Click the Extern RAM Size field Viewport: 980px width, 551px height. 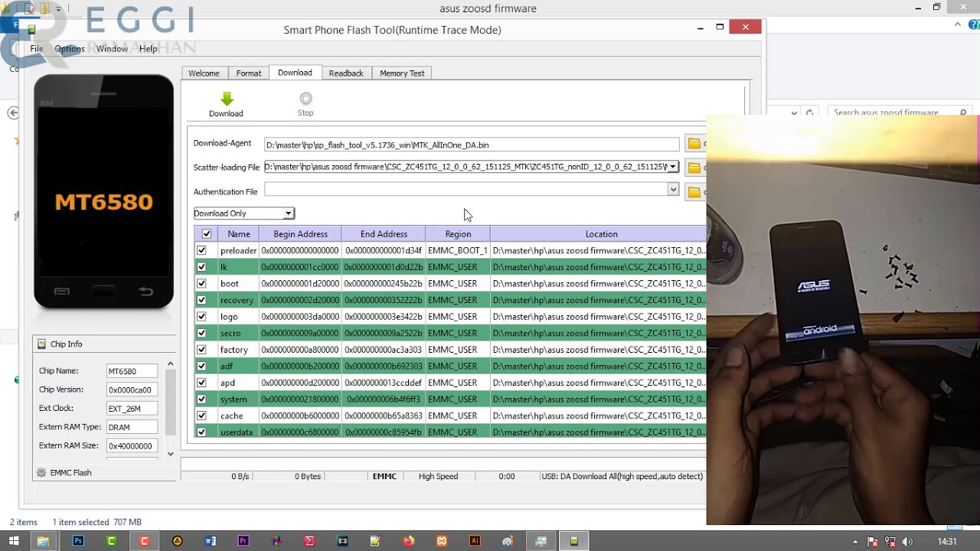[x=132, y=446]
